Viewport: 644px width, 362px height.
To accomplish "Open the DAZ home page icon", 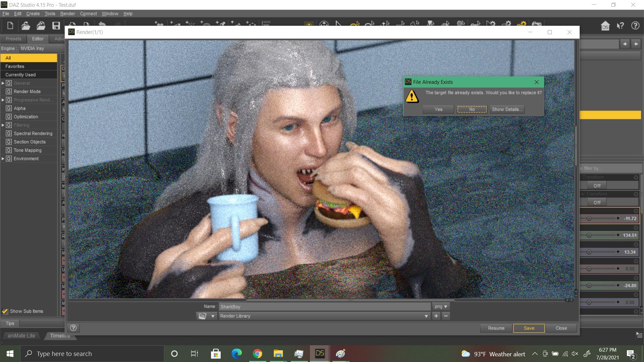I will pyautogui.click(x=605, y=26).
